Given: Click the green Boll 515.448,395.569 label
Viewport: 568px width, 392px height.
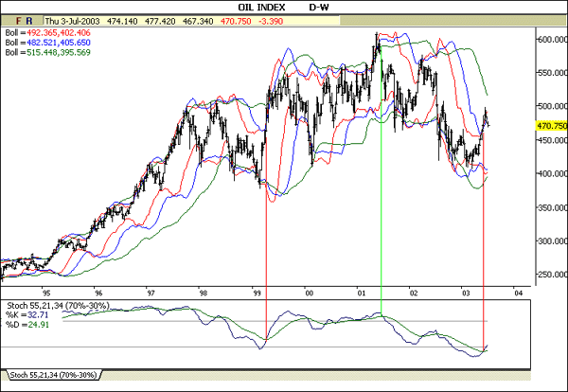Looking at the screenshot, I should pos(47,52).
